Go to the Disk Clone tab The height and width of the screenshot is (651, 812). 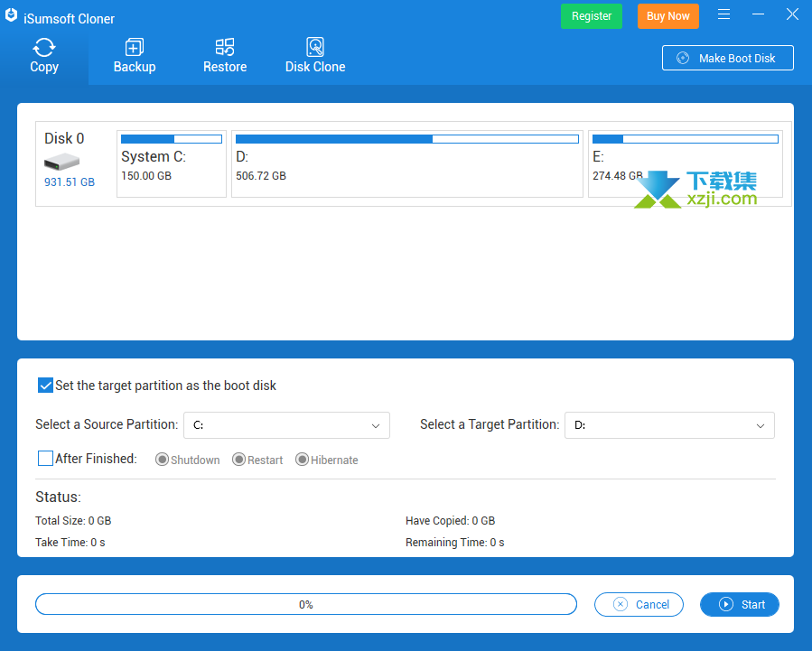[x=315, y=56]
